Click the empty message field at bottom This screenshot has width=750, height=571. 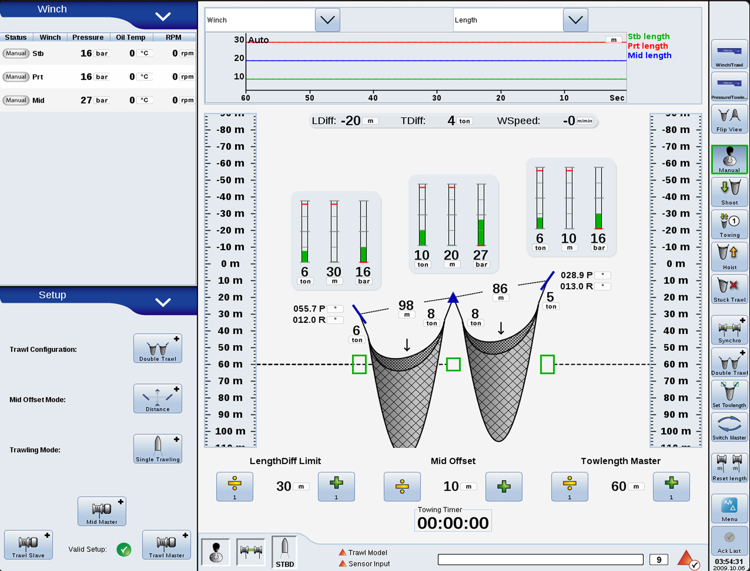tap(540, 560)
